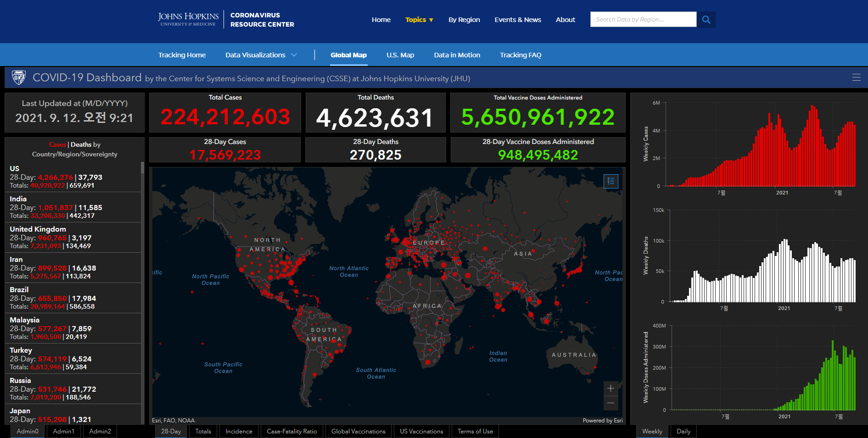This screenshot has height=438, width=868.
Task: Select India in the country list
Action: click(x=73, y=207)
